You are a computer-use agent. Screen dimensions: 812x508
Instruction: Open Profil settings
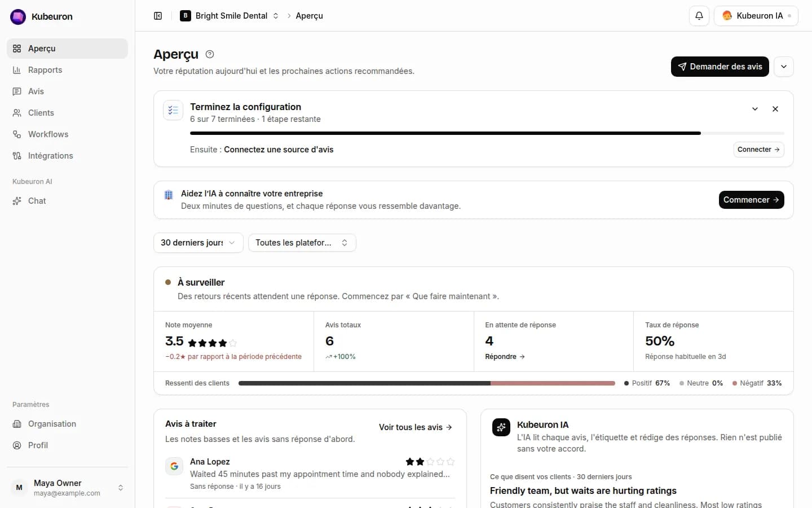67,445
